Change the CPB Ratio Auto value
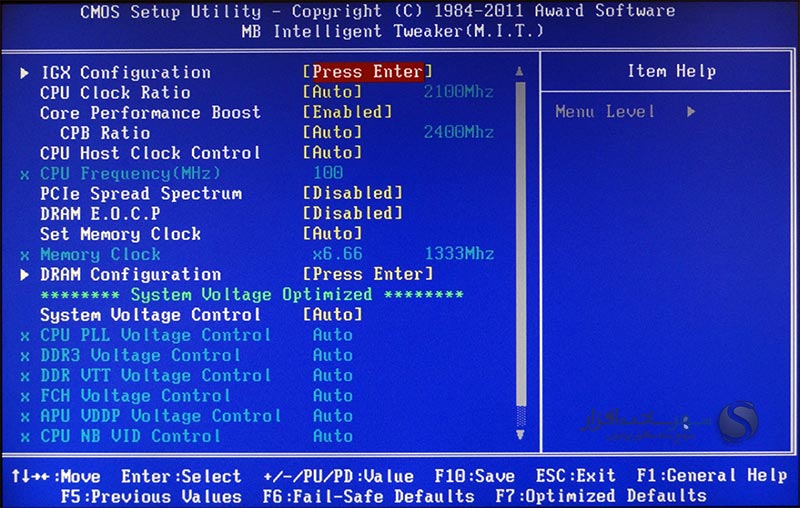The height and width of the screenshot is (508, 800). (x=332, y=133)
